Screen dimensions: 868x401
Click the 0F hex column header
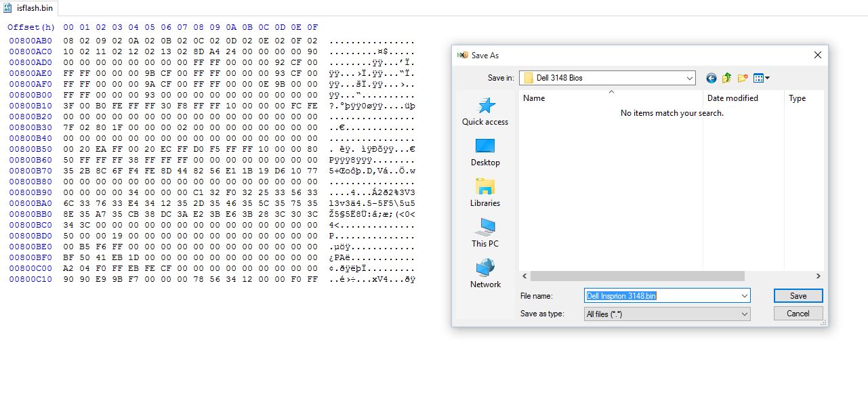coord(312,28)
